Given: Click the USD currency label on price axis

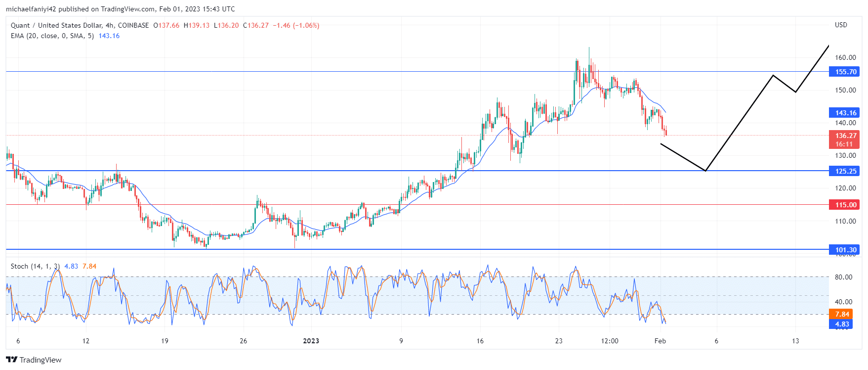Looking at the screenshot, I should 841,25.
